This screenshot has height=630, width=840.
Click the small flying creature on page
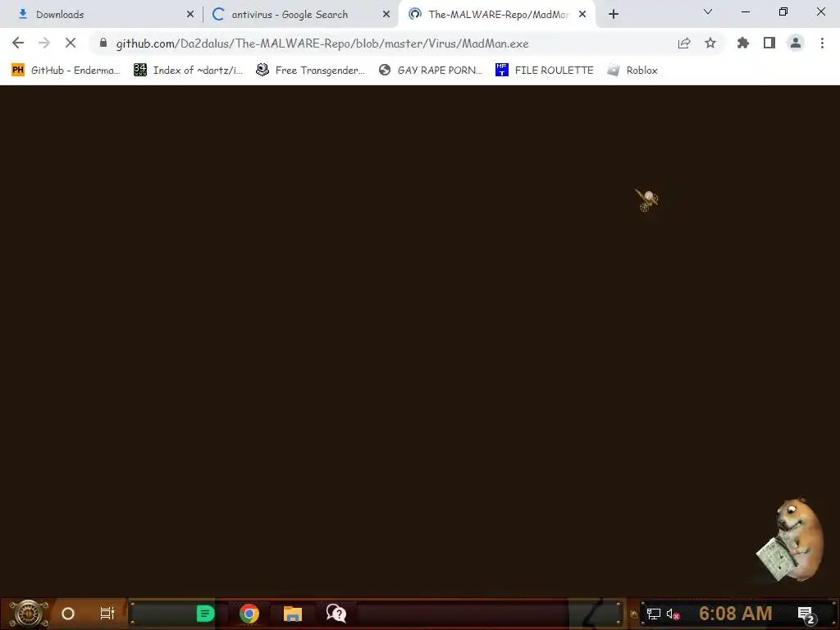click(647, 200)
